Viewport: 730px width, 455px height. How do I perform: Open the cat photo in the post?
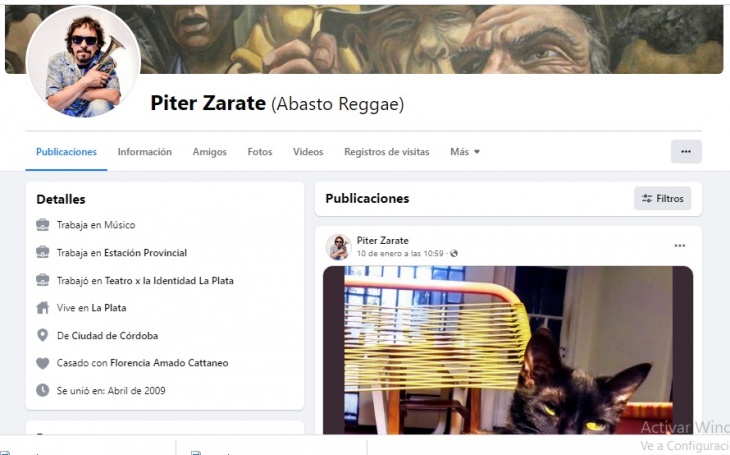pyautogui.click(x=508, y=350)
